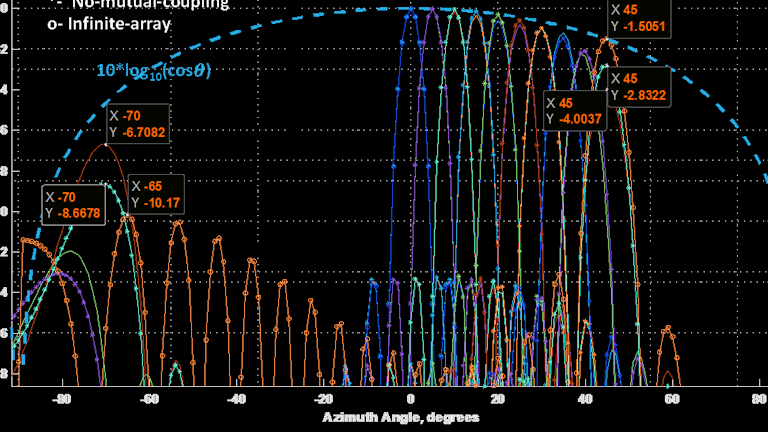The image size is (768, 432).
Task: Click the orange curve peak at -70 degrees
Action: coord(105,144)
